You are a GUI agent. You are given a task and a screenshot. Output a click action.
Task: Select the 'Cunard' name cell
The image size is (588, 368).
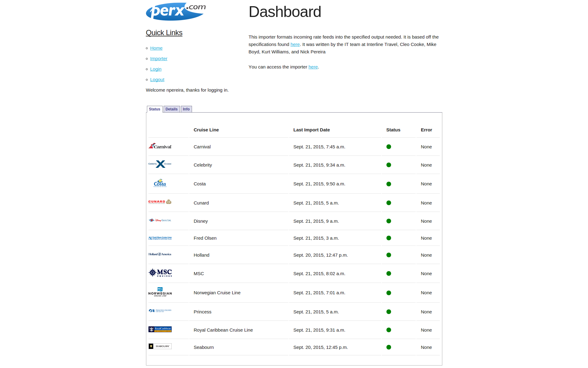pos(201,203)
